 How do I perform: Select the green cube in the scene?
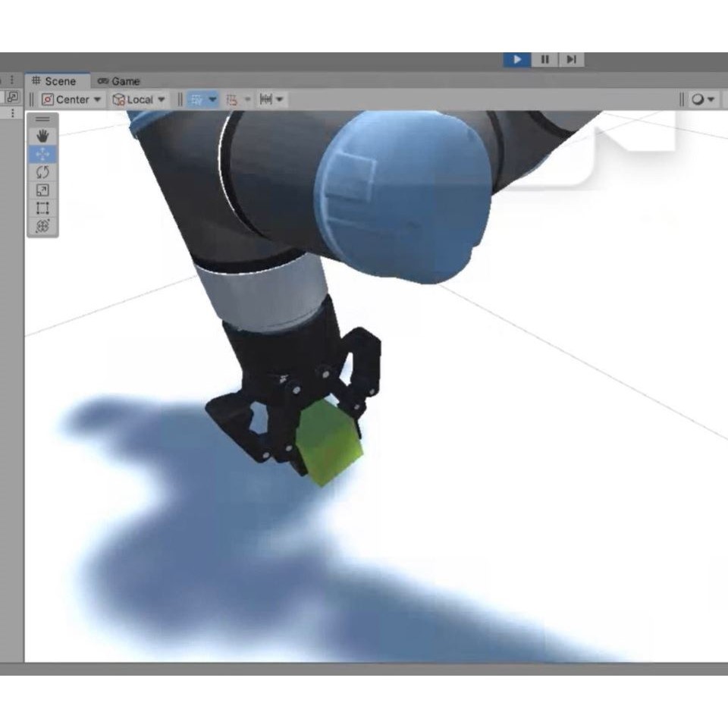pos(330,444)
